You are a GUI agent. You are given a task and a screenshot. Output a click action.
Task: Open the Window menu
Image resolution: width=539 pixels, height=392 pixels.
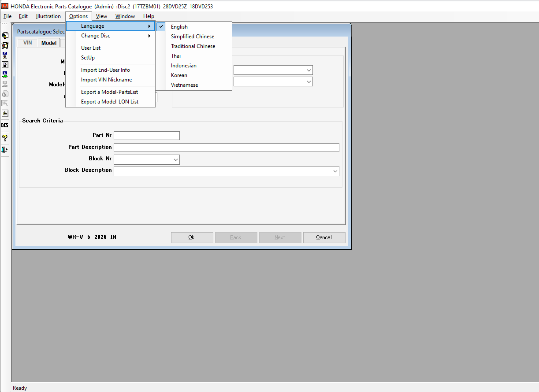click(x=125, y=16)
